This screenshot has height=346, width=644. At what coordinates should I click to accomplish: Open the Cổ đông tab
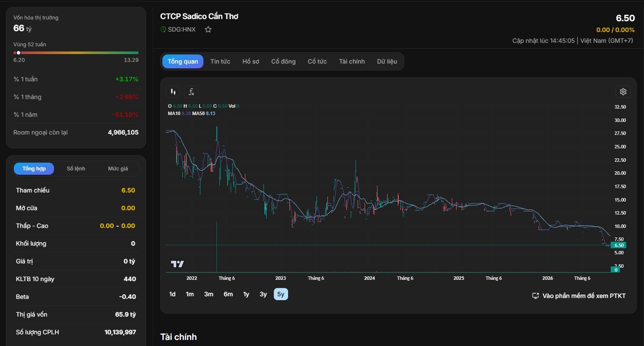(x=283, y=61)
